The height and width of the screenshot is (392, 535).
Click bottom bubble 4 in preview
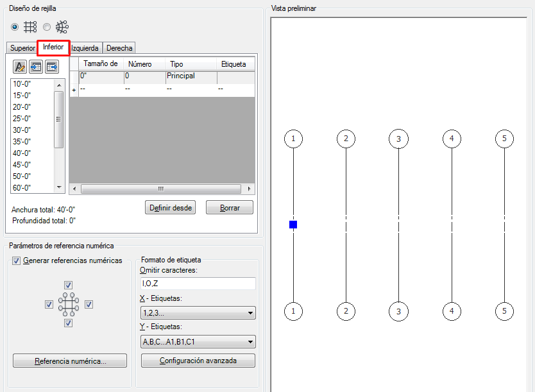[x=452, y=311]
